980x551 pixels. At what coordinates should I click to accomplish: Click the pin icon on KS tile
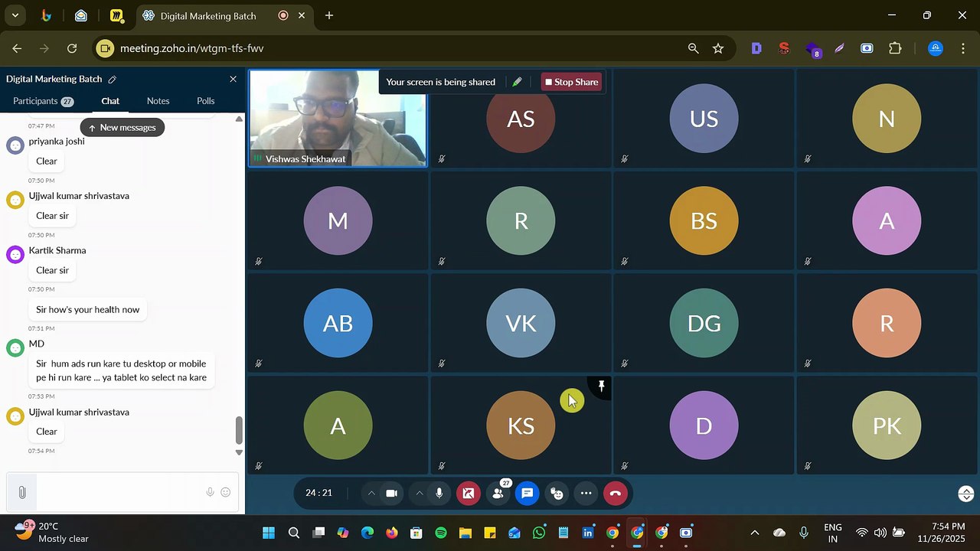[602, 386]
